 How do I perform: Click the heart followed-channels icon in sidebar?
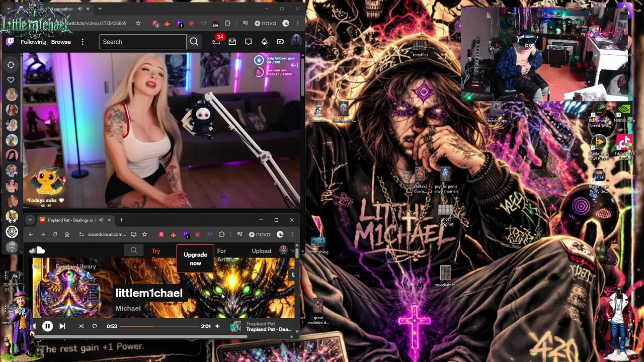pos(11,80)
